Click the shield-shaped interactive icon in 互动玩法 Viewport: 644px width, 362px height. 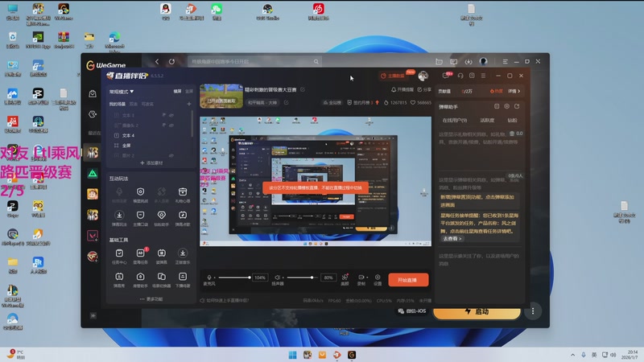coord(140,191)
